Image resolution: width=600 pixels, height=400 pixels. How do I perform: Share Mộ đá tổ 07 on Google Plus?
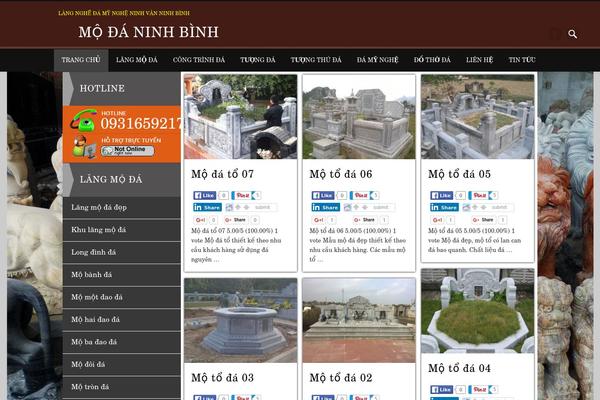pos(236,220)
